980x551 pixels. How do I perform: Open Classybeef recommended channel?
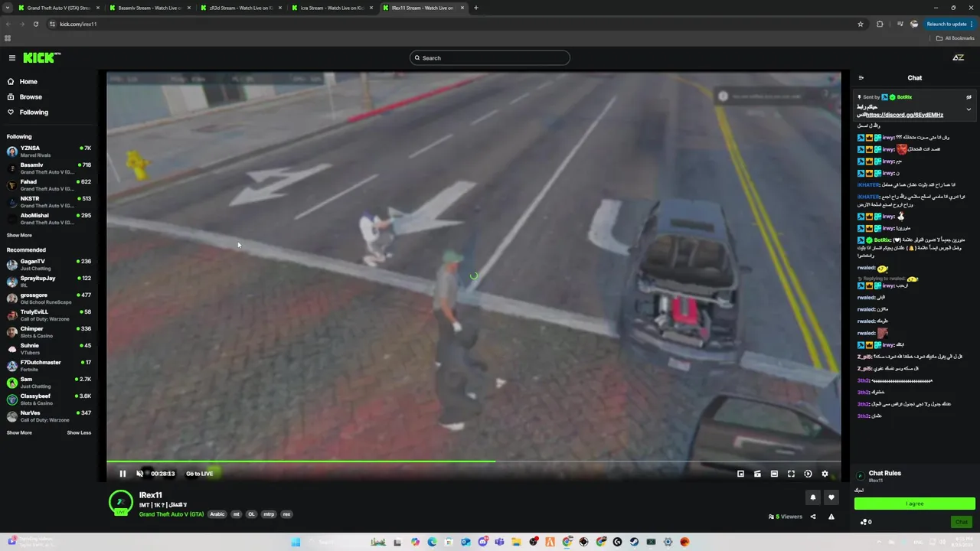point(49,399)
